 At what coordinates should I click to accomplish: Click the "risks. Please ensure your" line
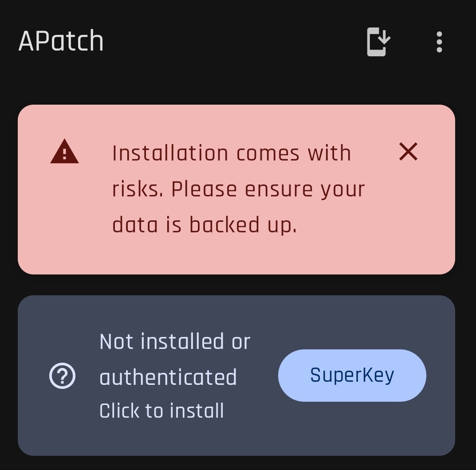238,189
